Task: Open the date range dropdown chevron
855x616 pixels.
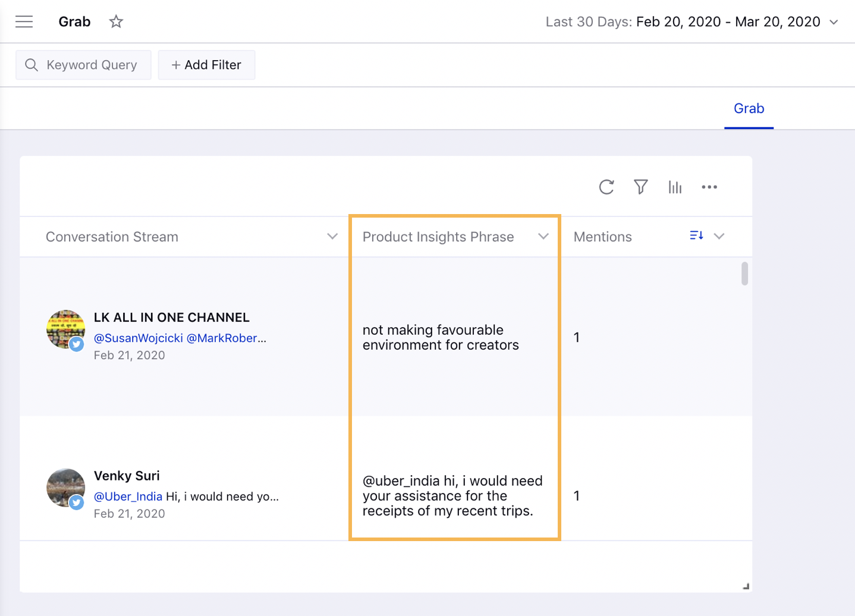Action: pyautogui.click(x=834, y=22)
